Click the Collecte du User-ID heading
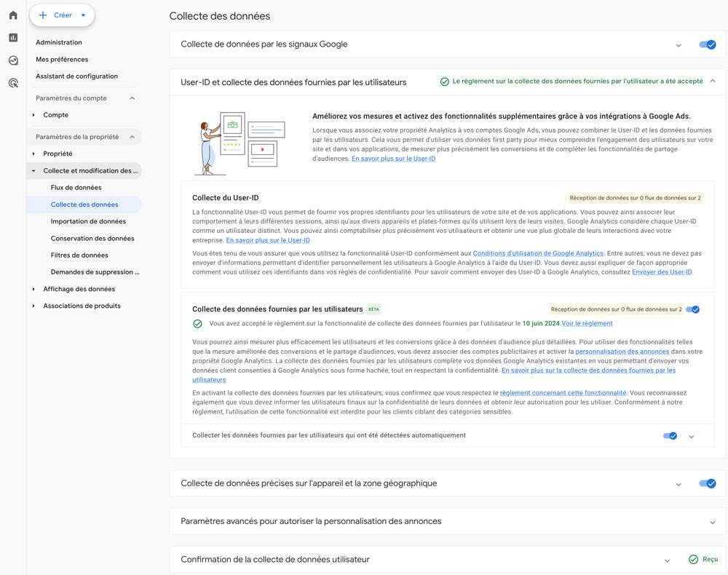The image size is (728, 575). 225,198
